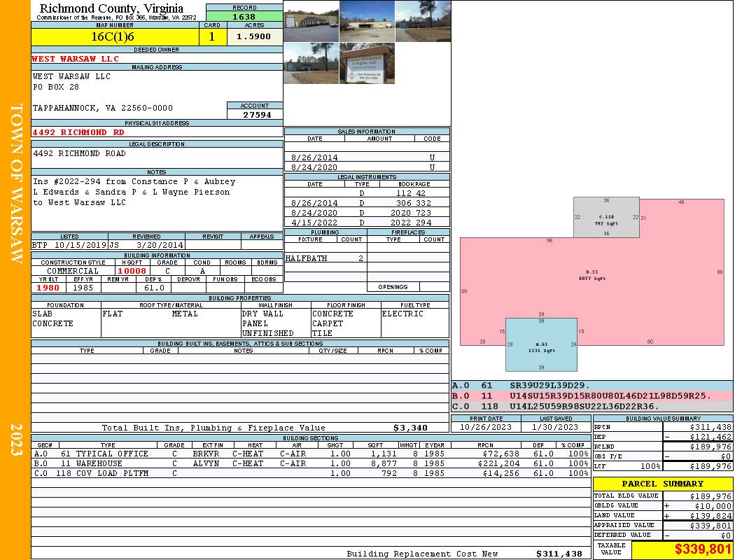Click the OBLDG VALUE amount $10,000

pos(713,506)
